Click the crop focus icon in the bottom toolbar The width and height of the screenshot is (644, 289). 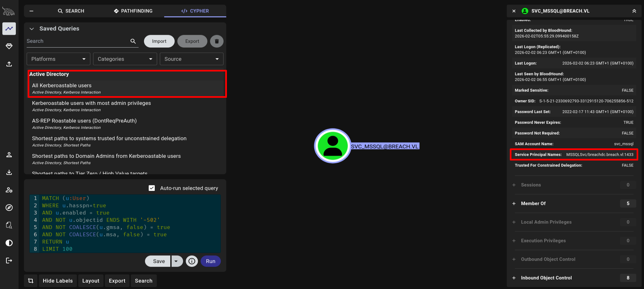(x=31, y=281)
